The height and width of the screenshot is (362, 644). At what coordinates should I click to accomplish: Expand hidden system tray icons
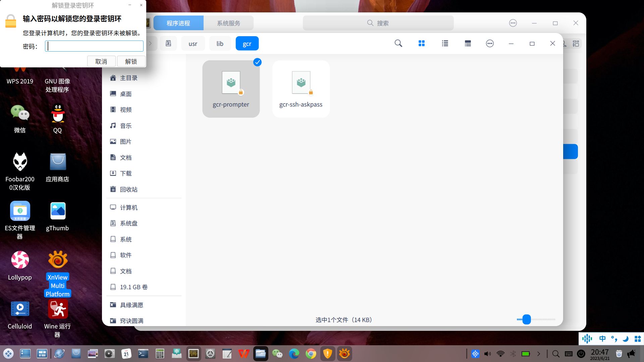click(x=539, y=354)
